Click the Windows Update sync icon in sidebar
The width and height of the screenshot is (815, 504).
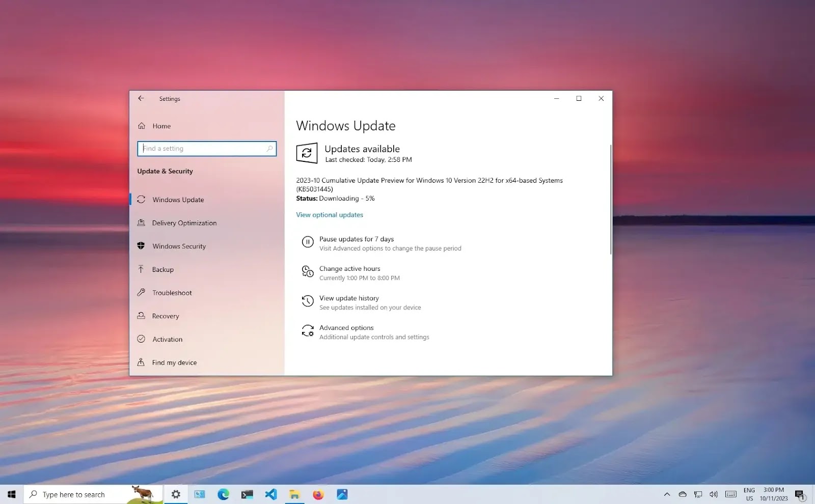click(x=141, y=200)
